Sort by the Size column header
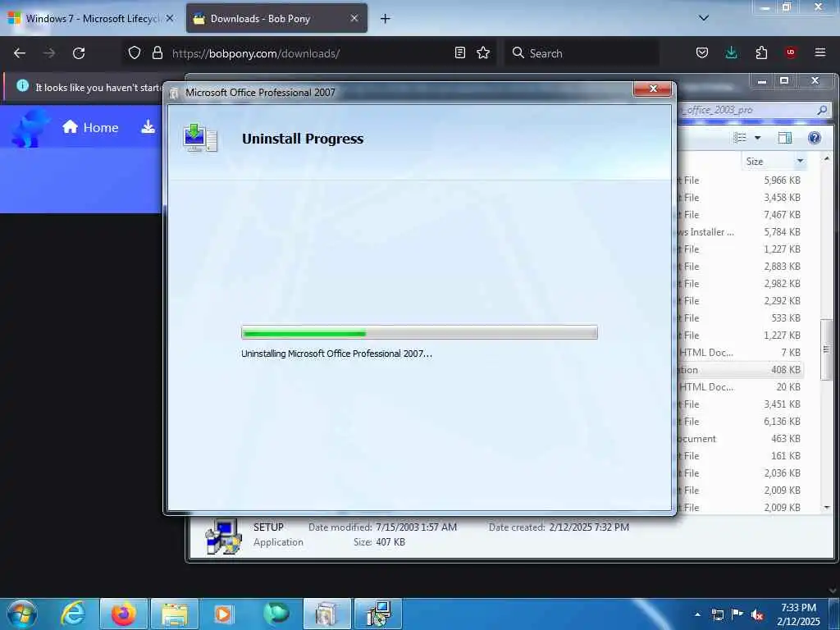Image resolution: width=840 pixels, height=630 pixels. point(768,162)
